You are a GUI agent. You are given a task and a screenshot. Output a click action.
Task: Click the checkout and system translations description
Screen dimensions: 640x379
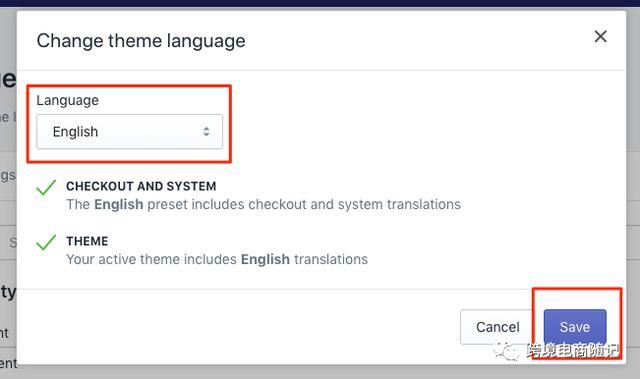[263, 204]
